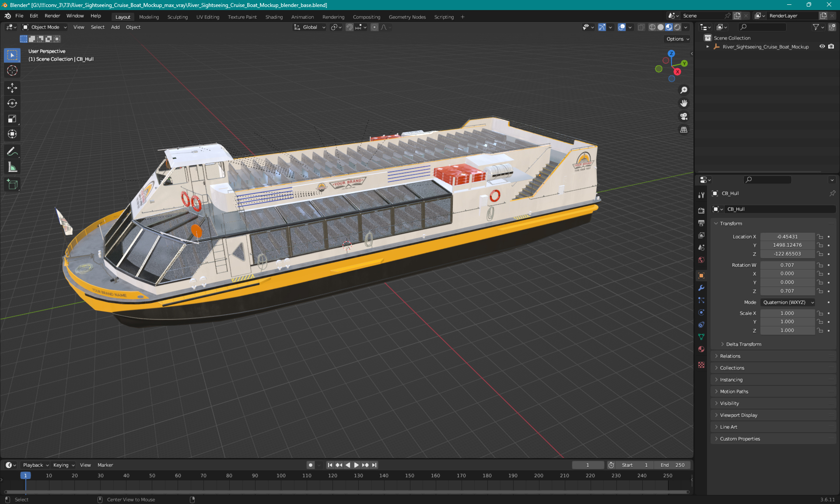Play the animation forward
The image size is (840, 504).
pyautogui.click(x=357, y=465)
